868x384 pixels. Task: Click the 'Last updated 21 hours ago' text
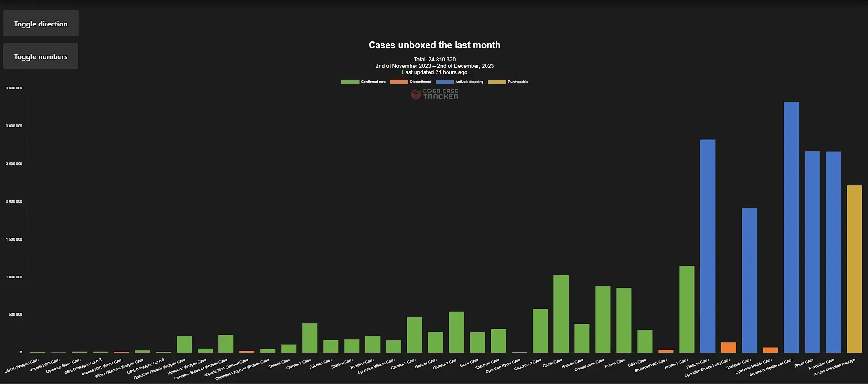(435, 72)
